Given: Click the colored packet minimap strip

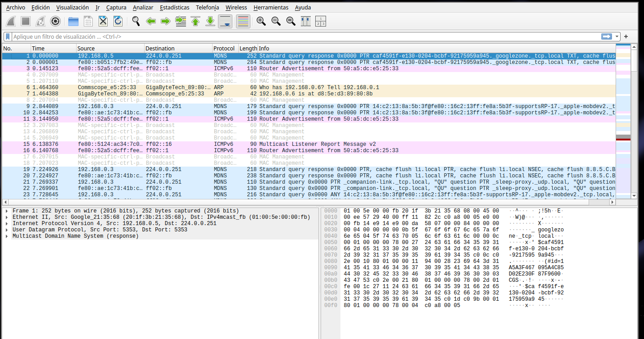Looking at the screenshot, I should pyautogui.click(x=623, y=121).
